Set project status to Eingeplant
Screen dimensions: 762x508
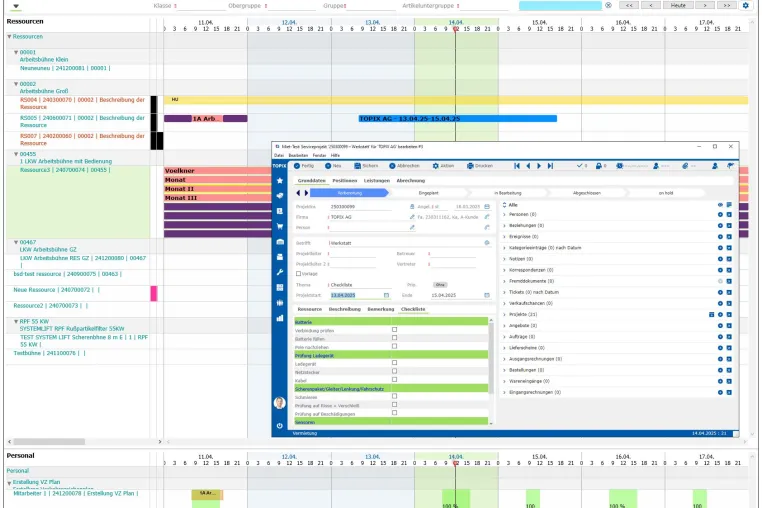428,193
